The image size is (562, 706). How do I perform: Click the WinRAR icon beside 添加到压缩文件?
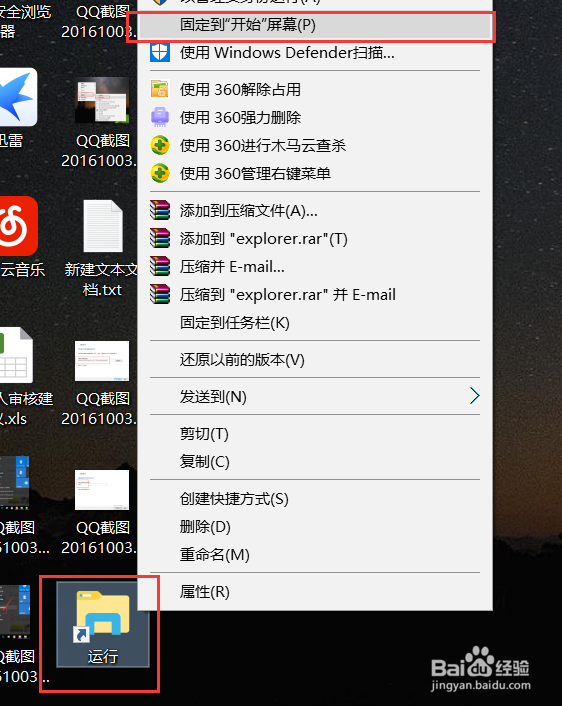tap(160, 210)
